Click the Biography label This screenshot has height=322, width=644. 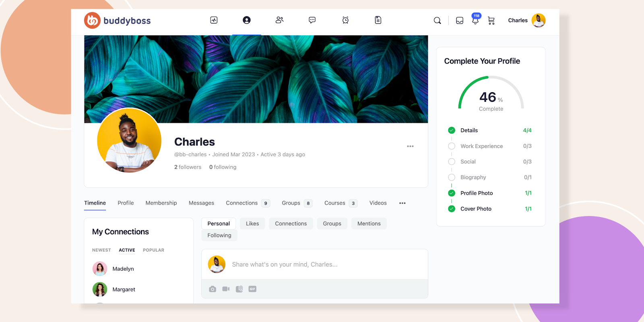[x=473, y=178]
